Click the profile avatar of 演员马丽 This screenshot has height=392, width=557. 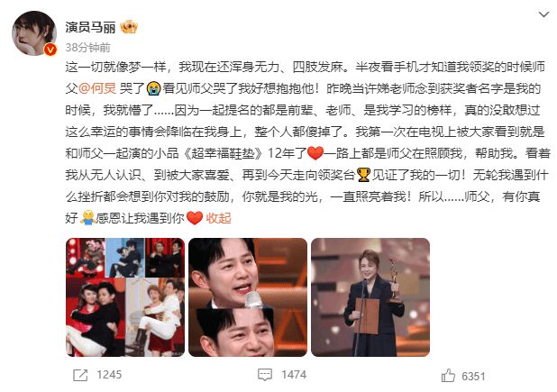coord(34,33)
